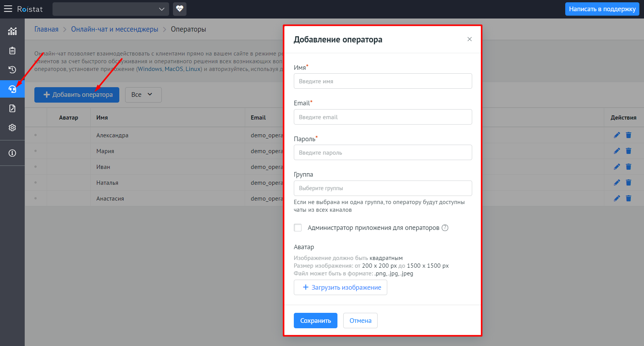Go to 'Главная' breadcrumb link
The height and width of the screenshot is (346, 644).
[x=46, y=29]
